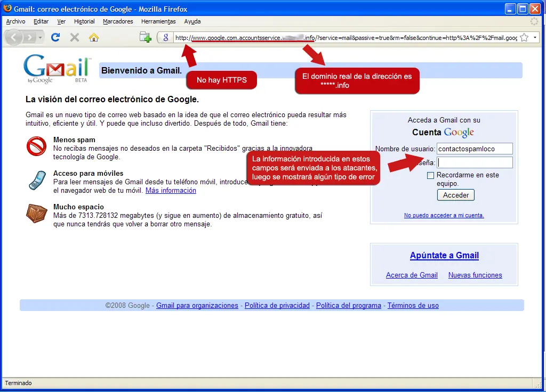This screenshot has width=546, height=392.
Task: Go to the home page via house icon
Action: pos(94,37)
